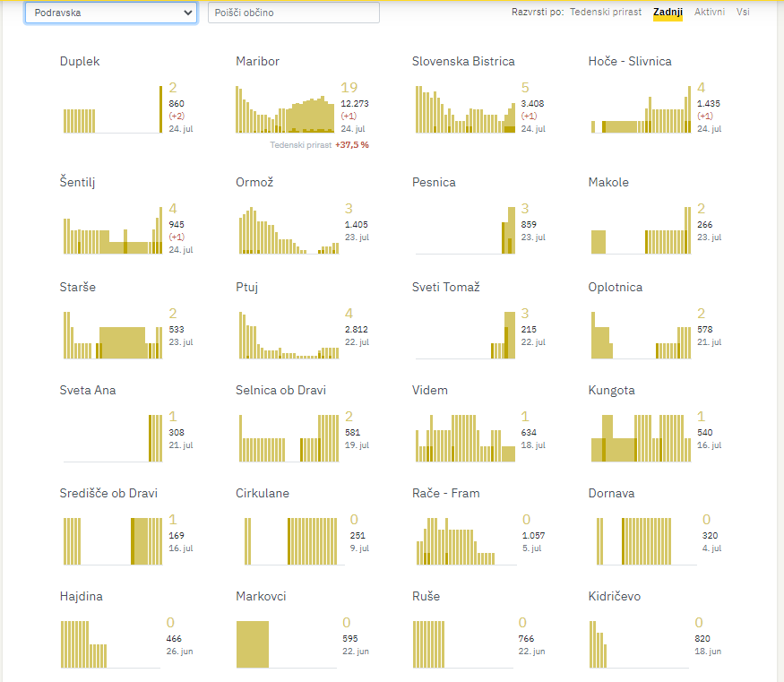
Task: Click the Ormož bar chart
Action: pyautogui.click(x=289, y=230)
